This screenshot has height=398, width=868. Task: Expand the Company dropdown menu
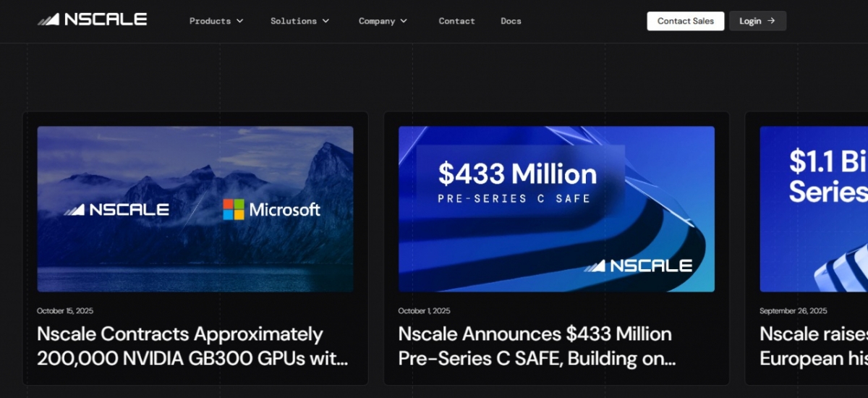383,21
